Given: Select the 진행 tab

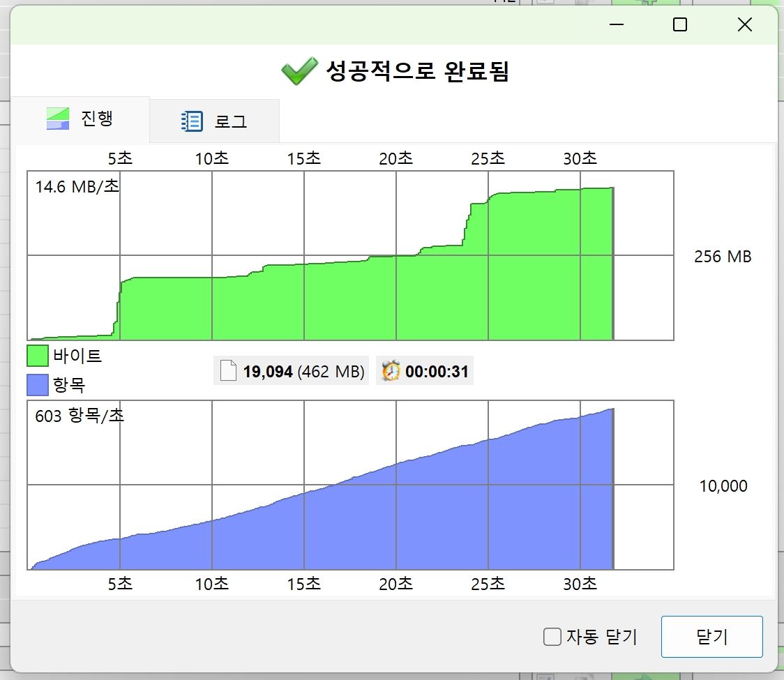Looking at the screenshot, I should pyautogui.click(x=80, y=119).
